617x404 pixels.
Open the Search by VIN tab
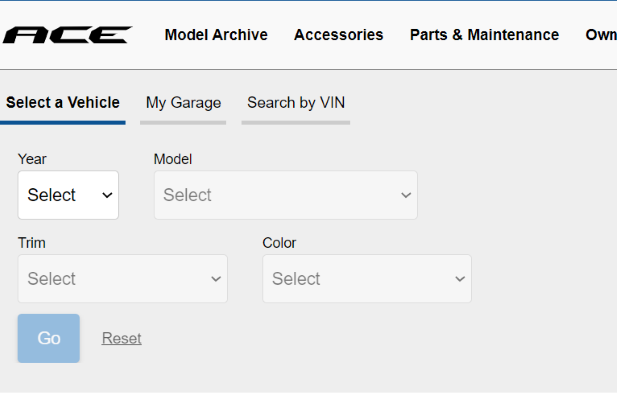click(x=296, y=103)
